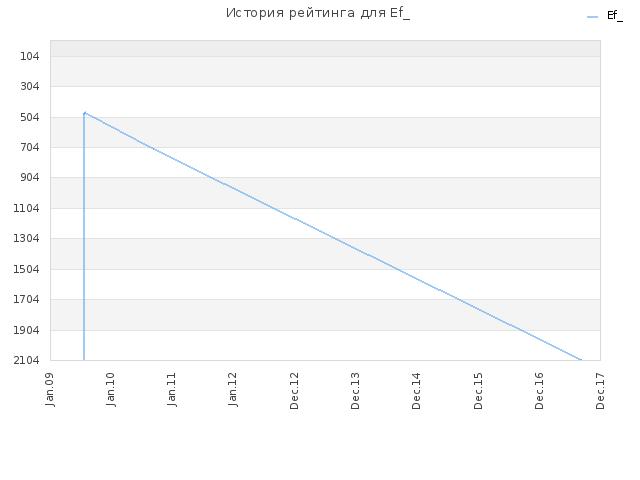
Task: Click the y-axis label 104
Action: click(x=30, y=56)
